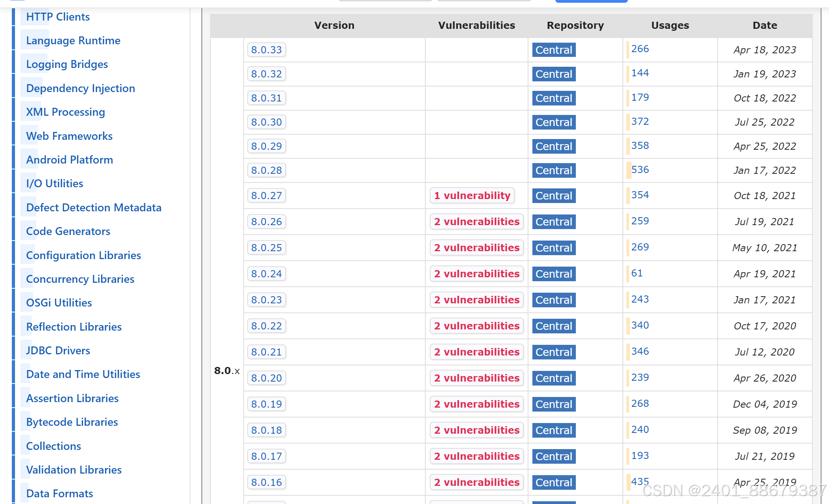This screenshot has width=829, height=504.
Task: Open Dependency Injection category
Action: (x=81, y=88)
